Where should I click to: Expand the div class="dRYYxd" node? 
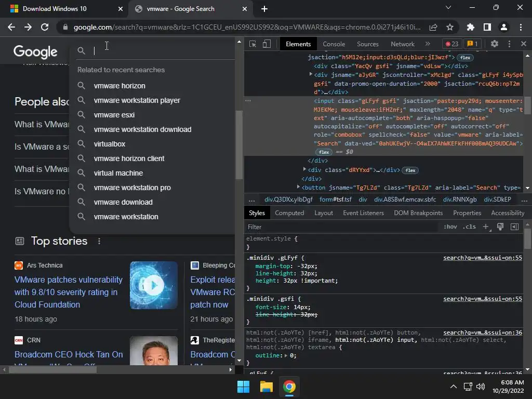tap(304, 169)
